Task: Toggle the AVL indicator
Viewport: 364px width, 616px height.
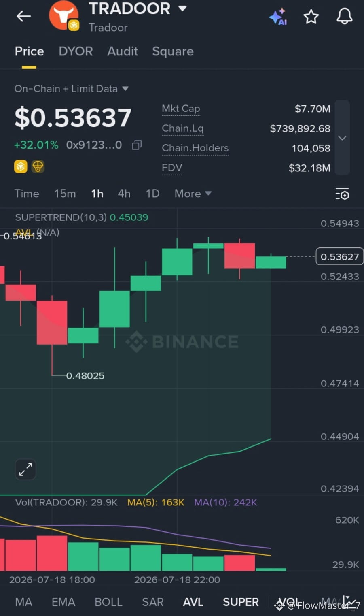Action: tap(193, 602)
